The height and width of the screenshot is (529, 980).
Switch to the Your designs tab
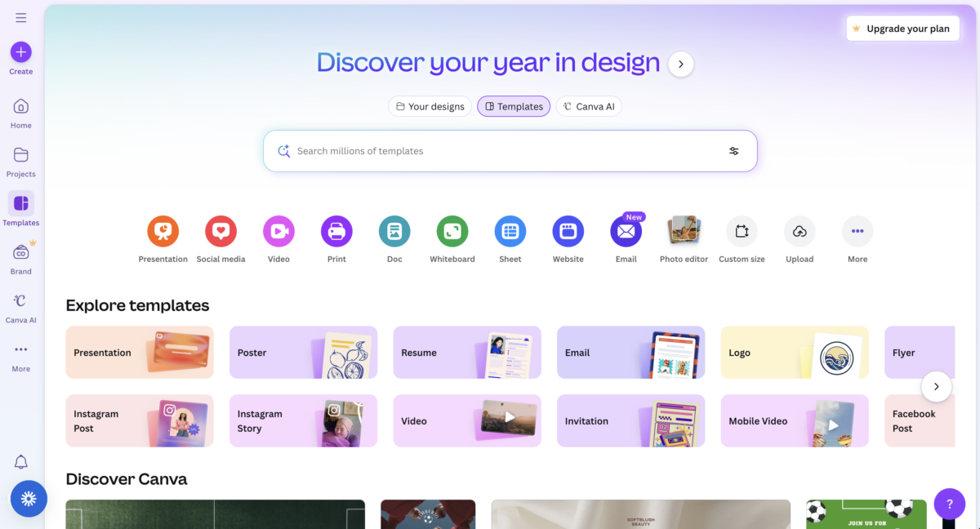(430, 106)
